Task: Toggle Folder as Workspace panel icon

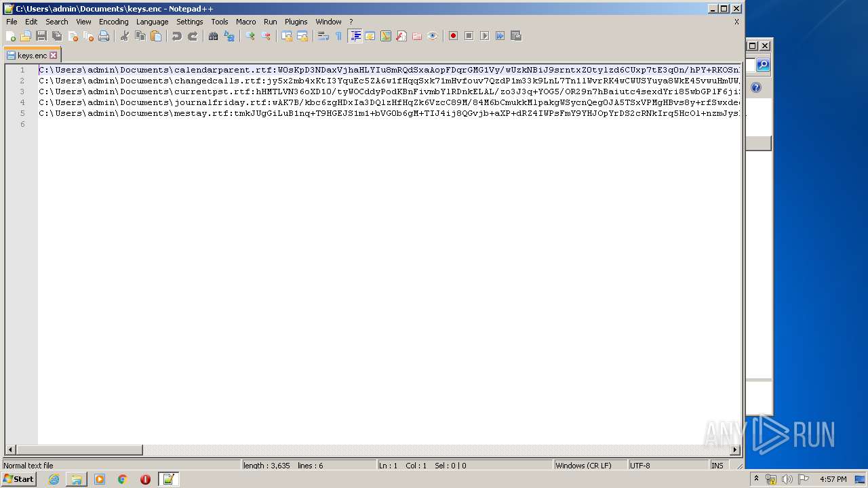Action: coord(417,36)
